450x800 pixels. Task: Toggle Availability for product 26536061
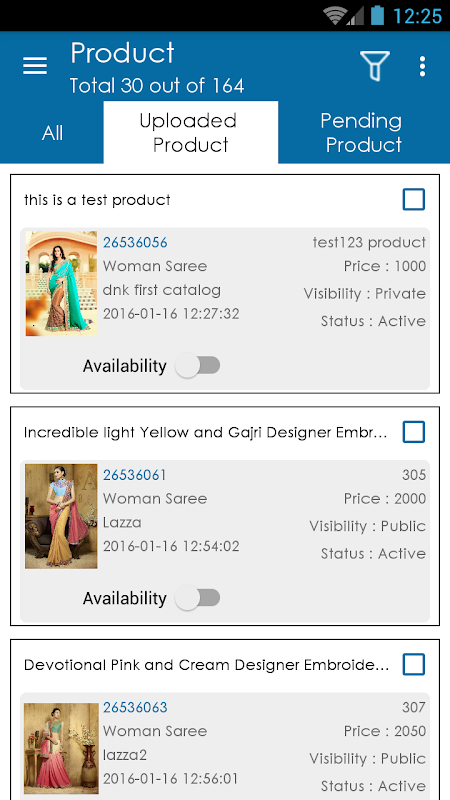197,598
